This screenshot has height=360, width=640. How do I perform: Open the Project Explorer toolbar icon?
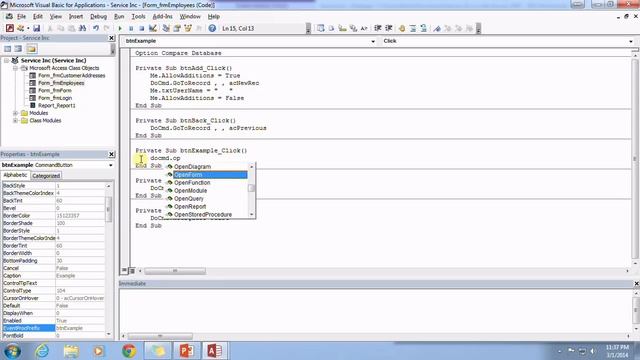(166, 28)
